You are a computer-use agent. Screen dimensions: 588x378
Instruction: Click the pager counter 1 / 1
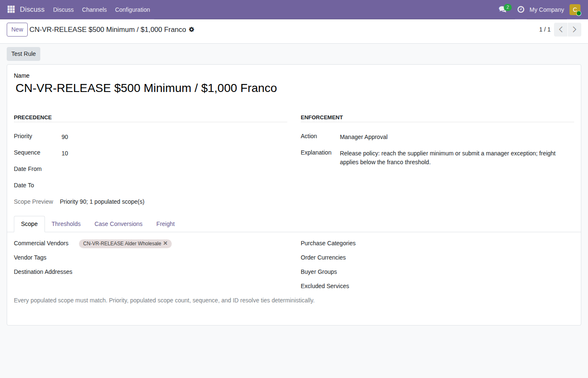pos(545,29)
